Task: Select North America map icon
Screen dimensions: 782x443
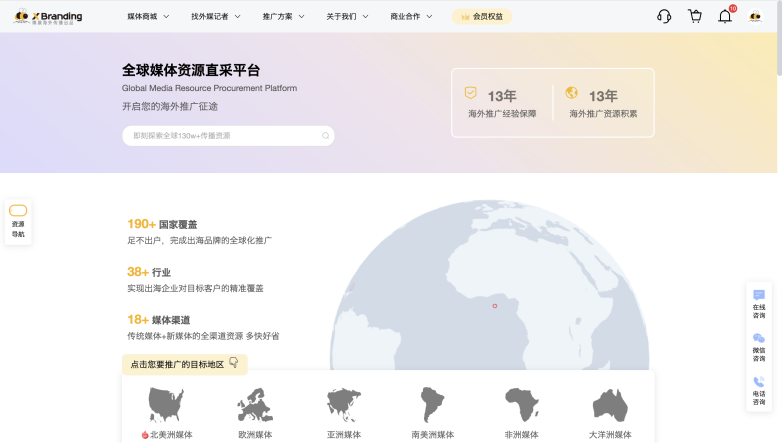Action: pyautogui.click(x=166, y=405)
